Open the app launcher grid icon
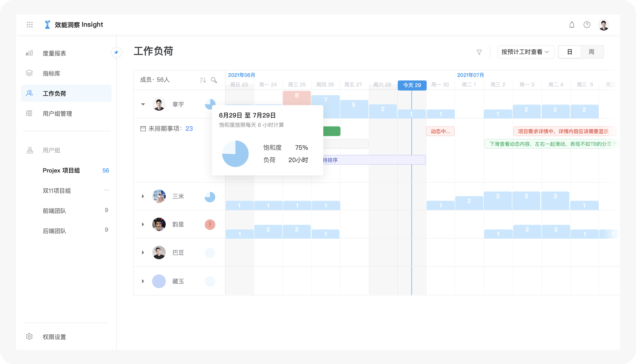Screen dimensions: 636x364 coord(30,25)
